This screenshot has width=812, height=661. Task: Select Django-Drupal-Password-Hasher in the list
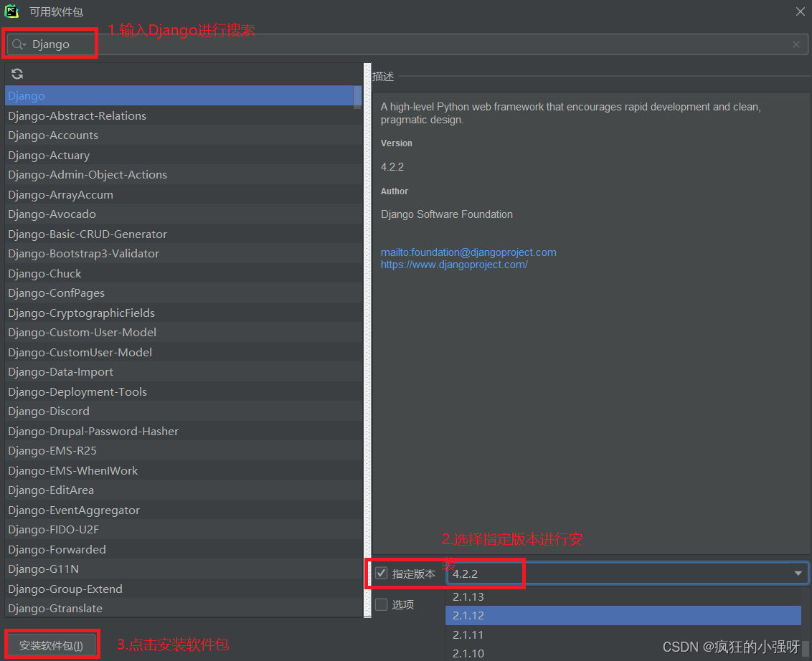(x=184, y=431)
